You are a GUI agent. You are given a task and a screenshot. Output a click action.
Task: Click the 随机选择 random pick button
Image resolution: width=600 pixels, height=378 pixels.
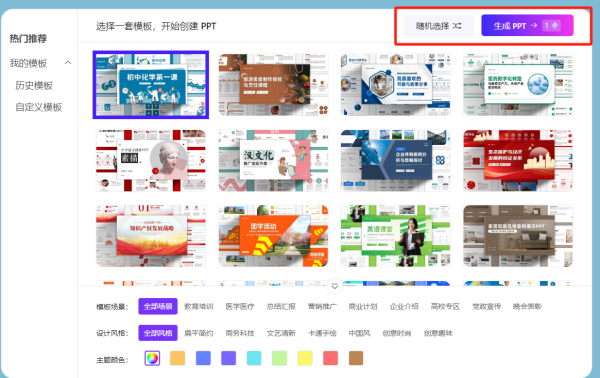click(439, 26)
